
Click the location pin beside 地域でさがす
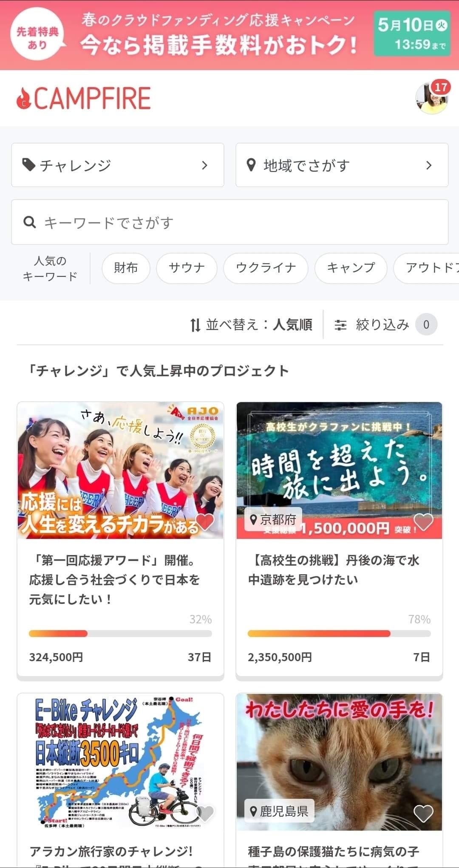pos(251,165)
